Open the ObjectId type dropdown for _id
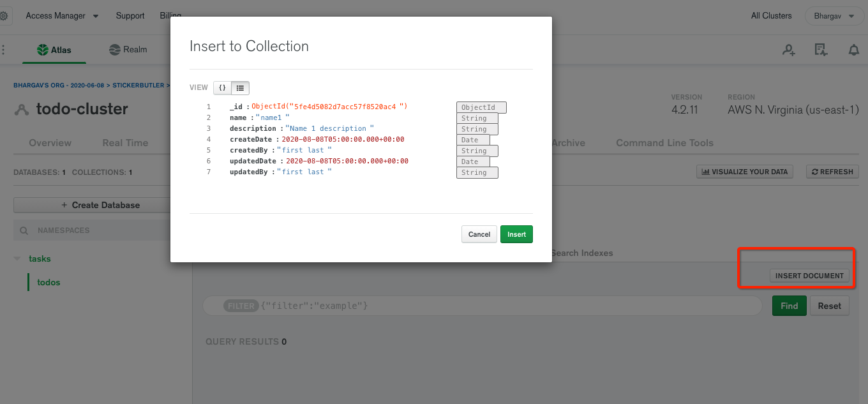 481,107
